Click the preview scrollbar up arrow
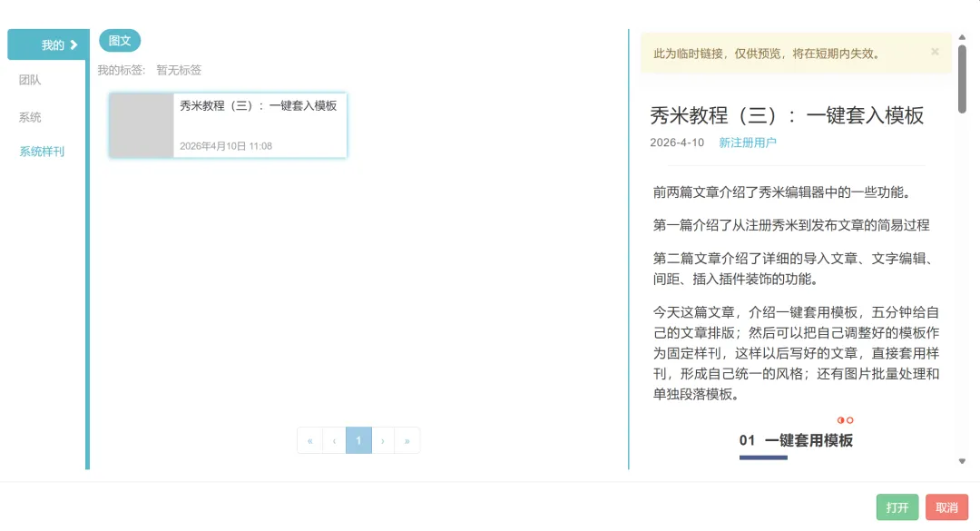Screen dimensions: 980x531 963,37
